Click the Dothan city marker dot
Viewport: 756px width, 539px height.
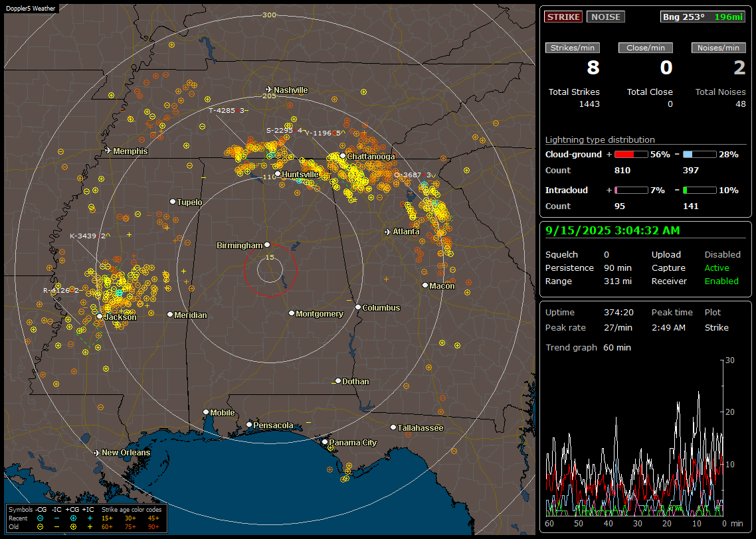(x=338, y=381)
